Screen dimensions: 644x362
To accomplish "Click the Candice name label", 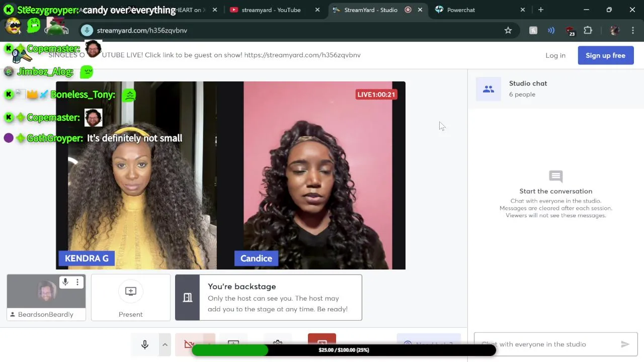I will click(x=256, y=258).
